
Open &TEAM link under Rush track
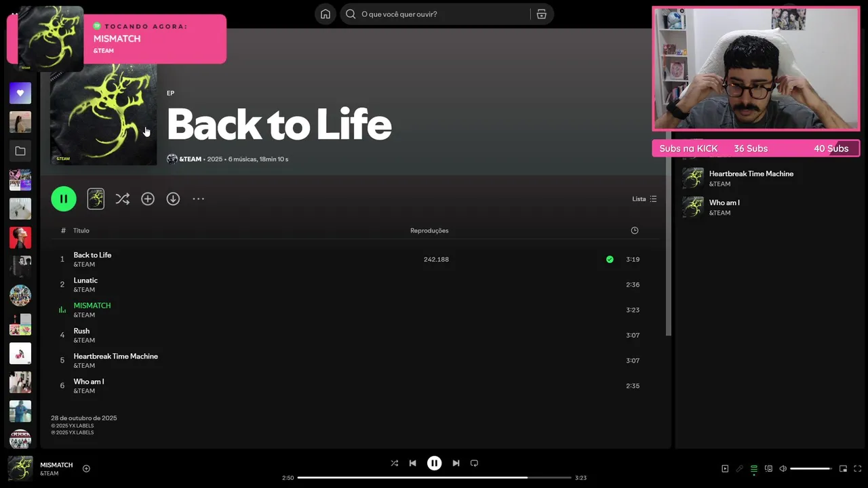pos(84,340)
